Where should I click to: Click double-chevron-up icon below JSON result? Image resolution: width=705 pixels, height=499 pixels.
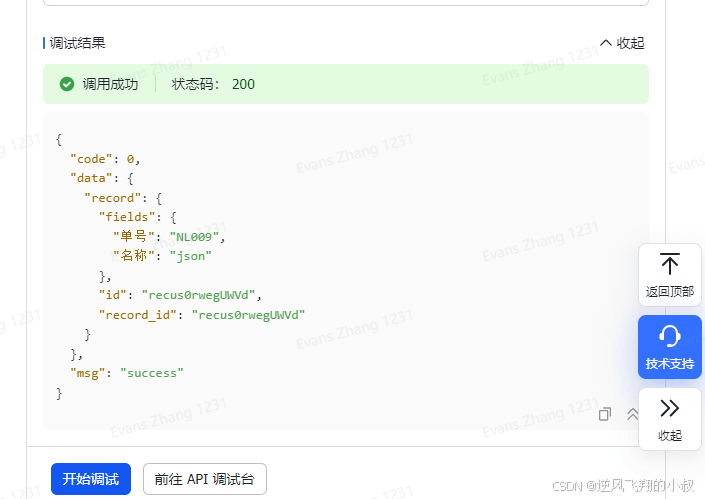632,414
